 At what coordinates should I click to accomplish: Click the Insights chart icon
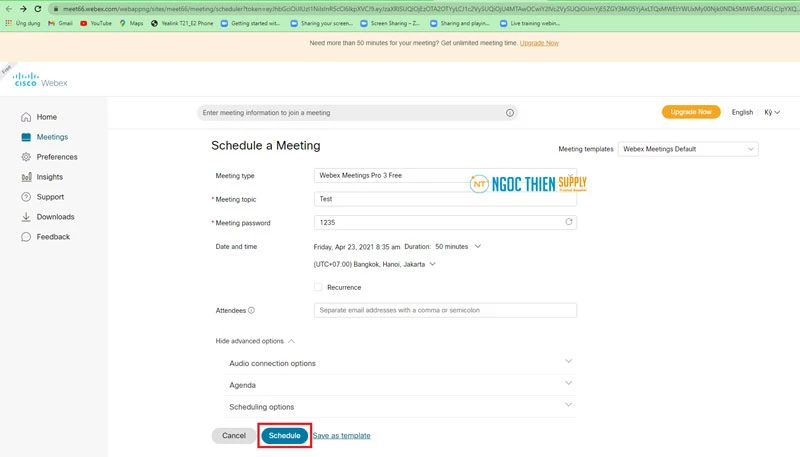click(26, 177)
